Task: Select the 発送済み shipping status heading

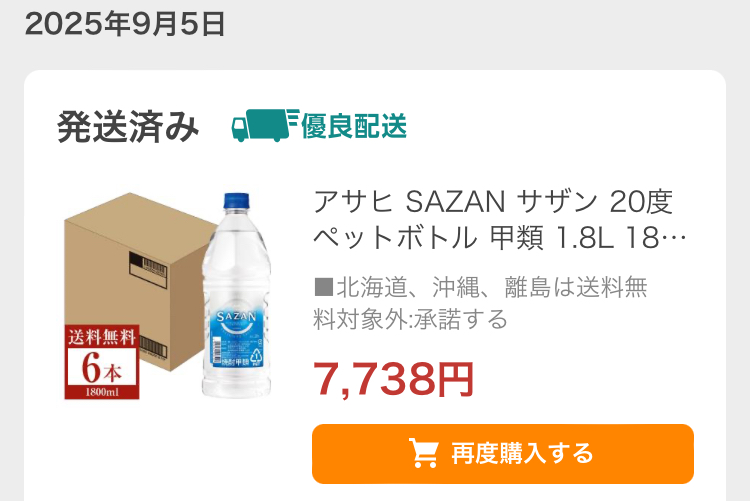Action: click(x=128, y=127)
